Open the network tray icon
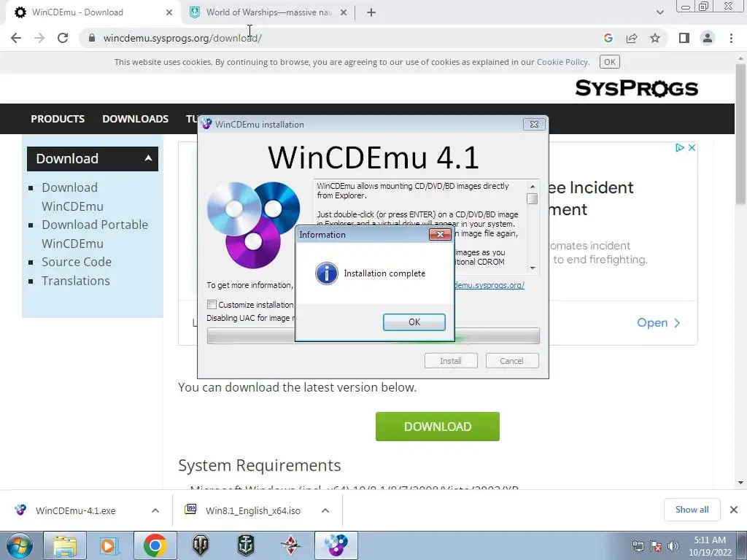 pos(638,545)
